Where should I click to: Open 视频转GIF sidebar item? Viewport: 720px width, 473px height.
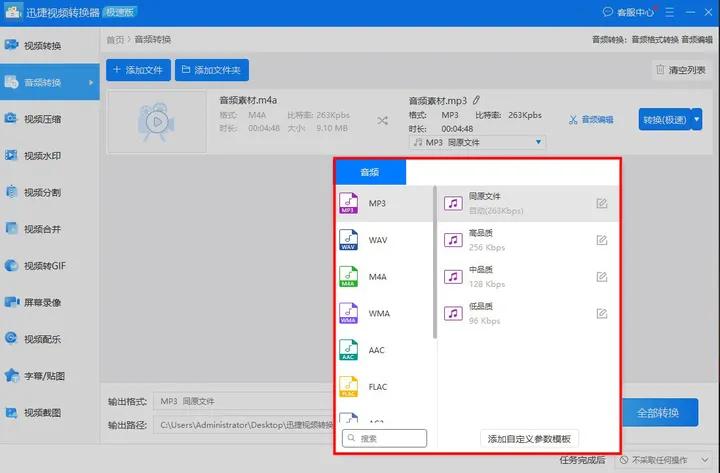pos(50,265)
